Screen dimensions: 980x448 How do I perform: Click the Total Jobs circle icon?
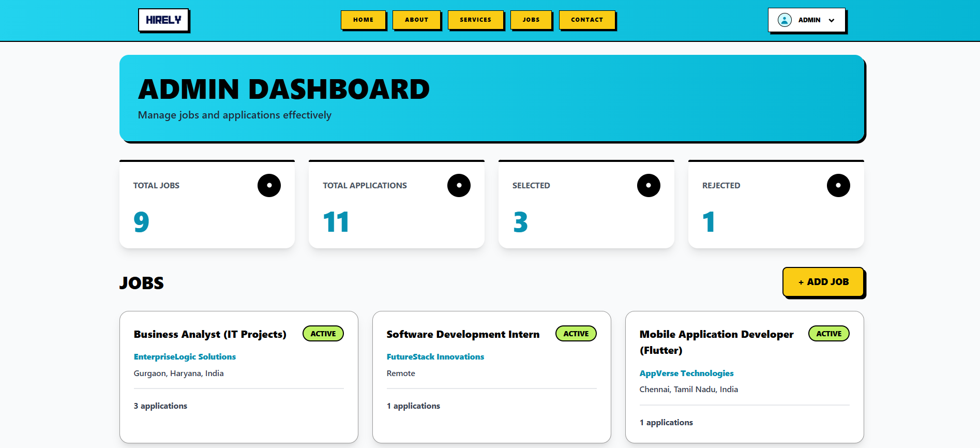pos(269,185)
